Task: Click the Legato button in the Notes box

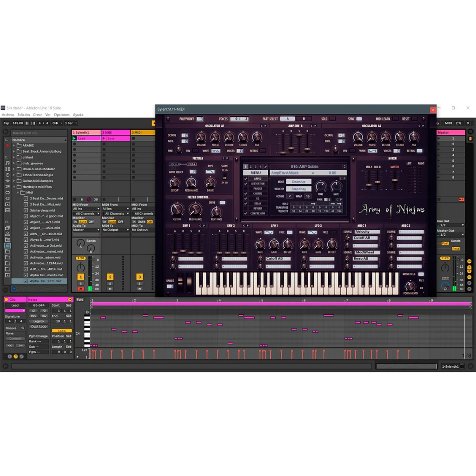Action: click(x=39, y=321)
